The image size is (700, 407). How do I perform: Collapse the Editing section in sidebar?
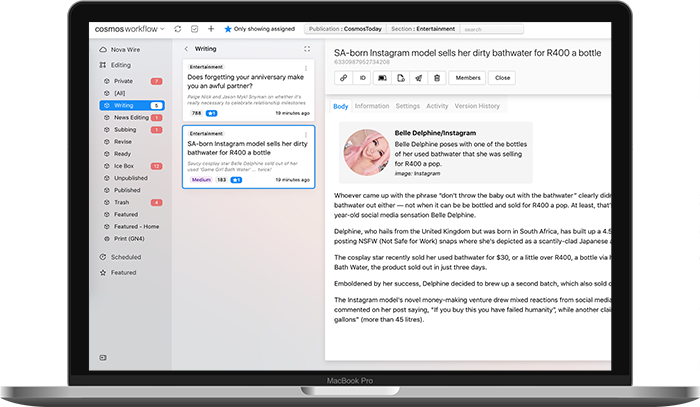pos(115,65)
